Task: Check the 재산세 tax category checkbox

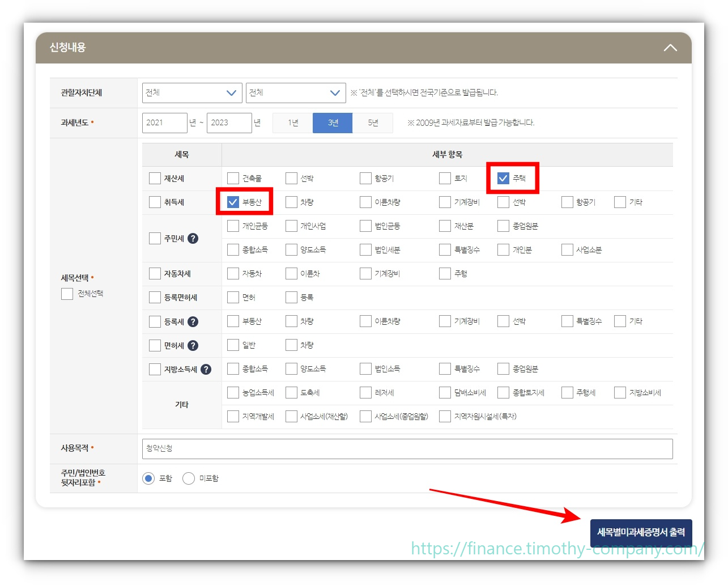Action: coord(155,179)
